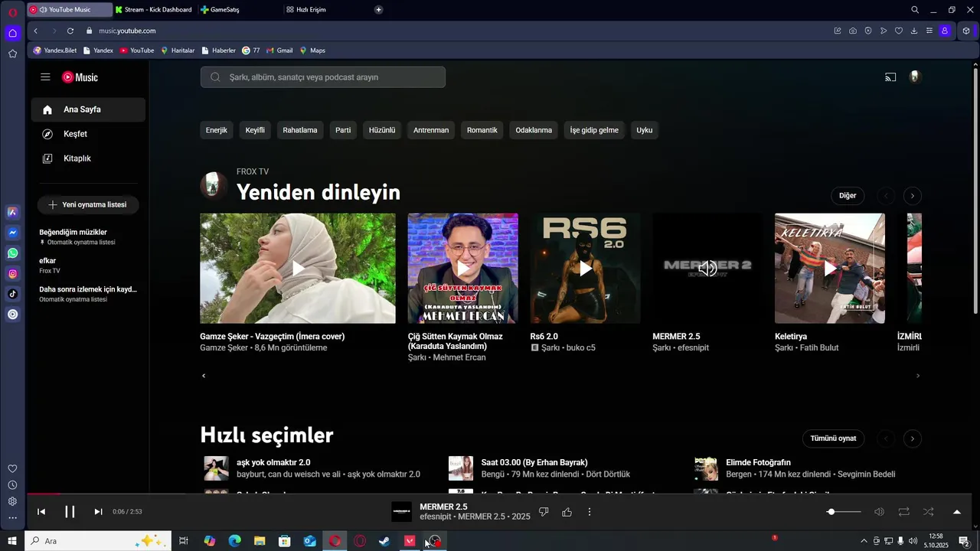Open Yandex.Bilet bookmark
The width and height of the screenshot is (980, 551).
tap(55, 51)
